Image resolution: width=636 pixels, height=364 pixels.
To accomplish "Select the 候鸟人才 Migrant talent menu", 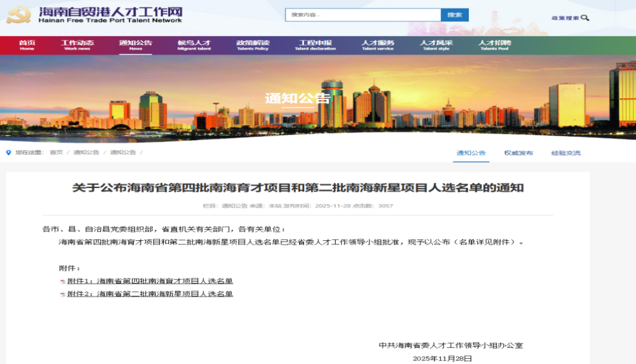I will pos(194,45).
